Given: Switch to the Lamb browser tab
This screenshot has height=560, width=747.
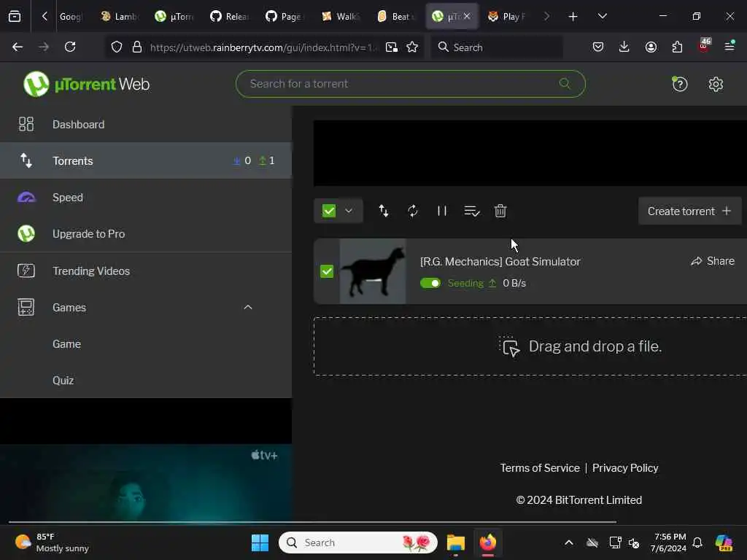Looking at the screenshot, I should (x=120, y=17).
